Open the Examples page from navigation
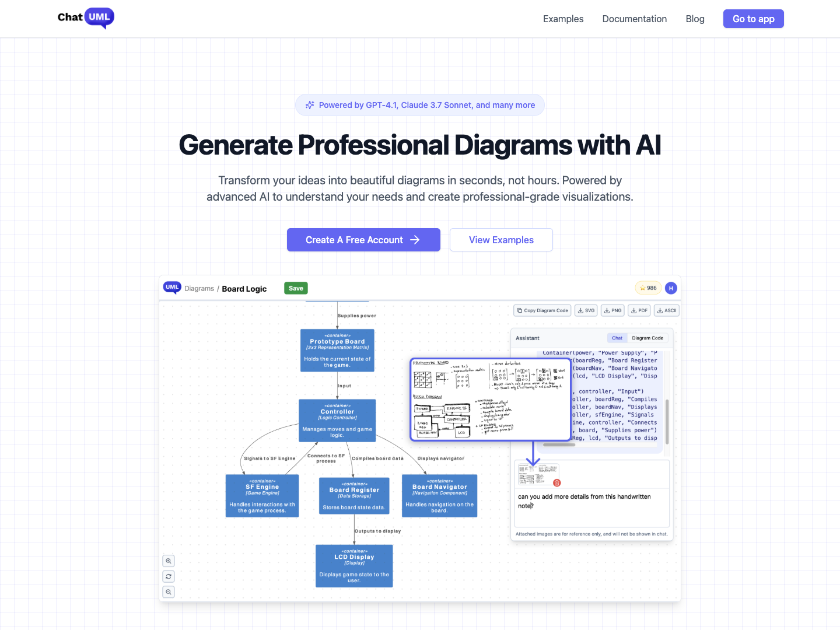Viewport: 840px width, 630px height. point(563,19)
